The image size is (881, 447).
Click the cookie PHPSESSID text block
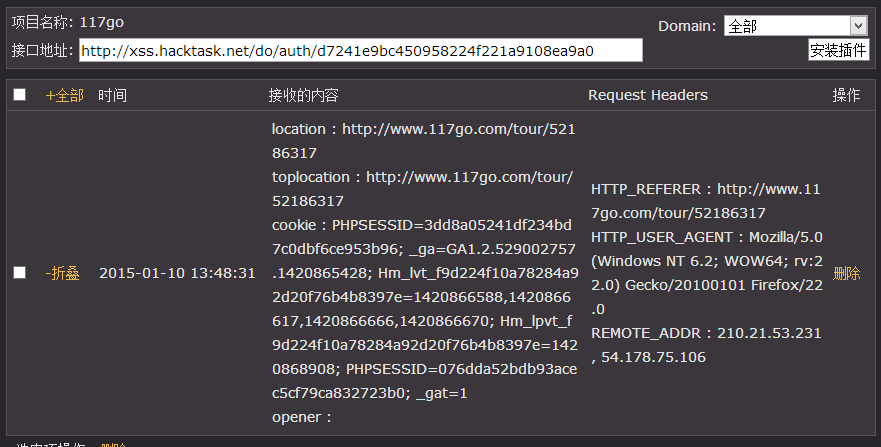(x=425, y=309)
